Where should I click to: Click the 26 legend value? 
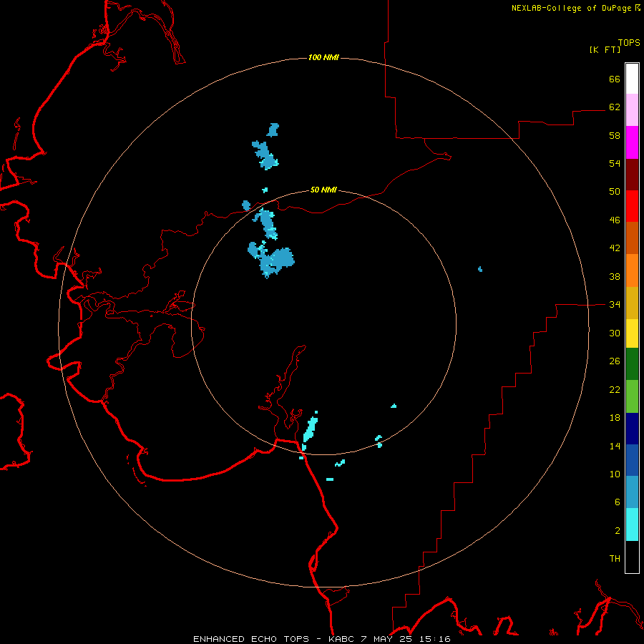click(x=615, y=361)
